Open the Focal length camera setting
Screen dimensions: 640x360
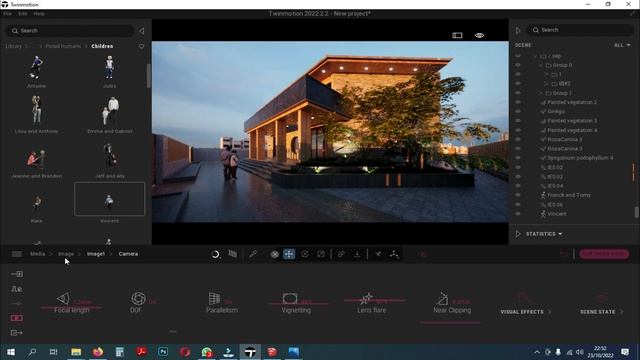click(x=72, y=303)
